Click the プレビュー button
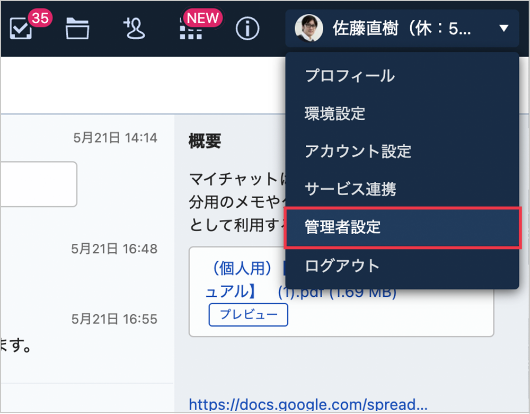This screenshot has height=414, width=530. 248,315
